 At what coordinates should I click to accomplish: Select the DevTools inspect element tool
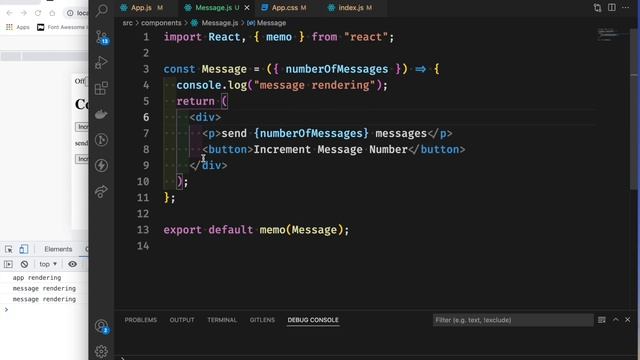coord(9,249)
